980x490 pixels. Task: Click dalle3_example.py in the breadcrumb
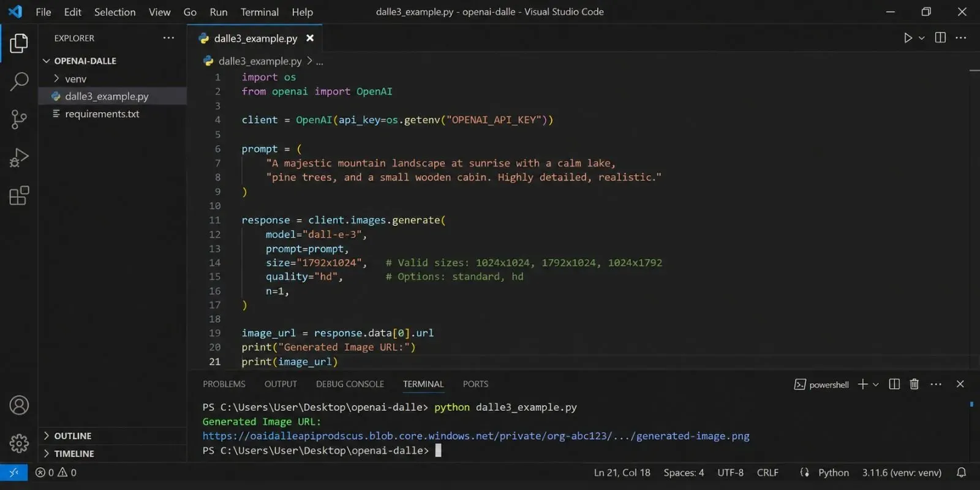click(260, 61)
